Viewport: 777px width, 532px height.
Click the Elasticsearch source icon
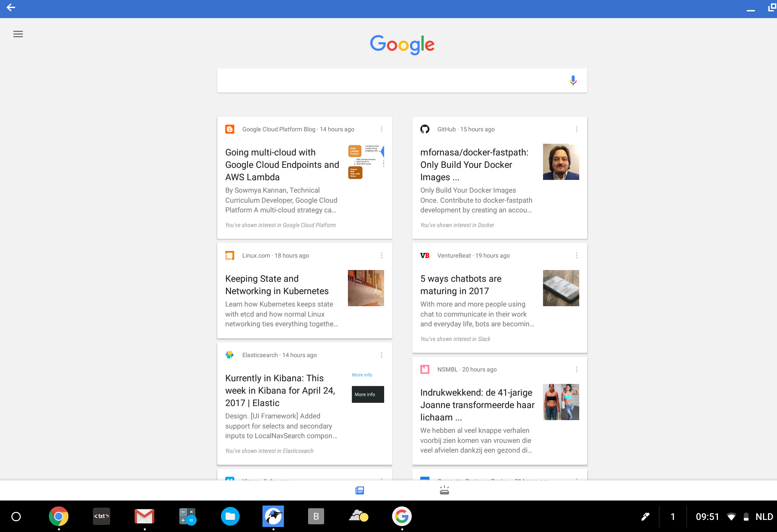click(x=230, y=355)
